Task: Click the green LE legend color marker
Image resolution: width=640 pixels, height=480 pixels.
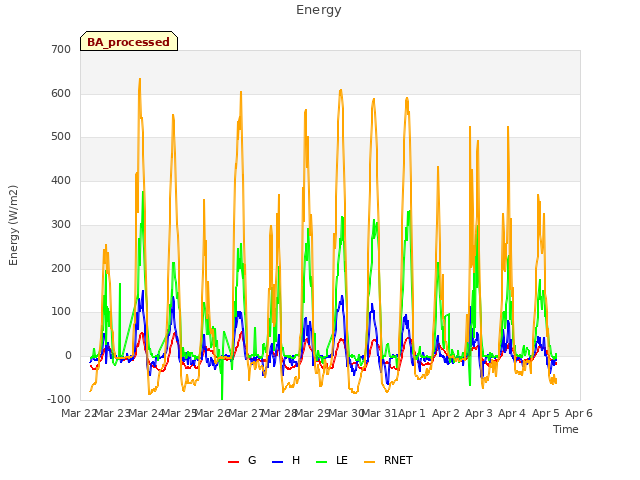Action: click(x=322, y=462)
